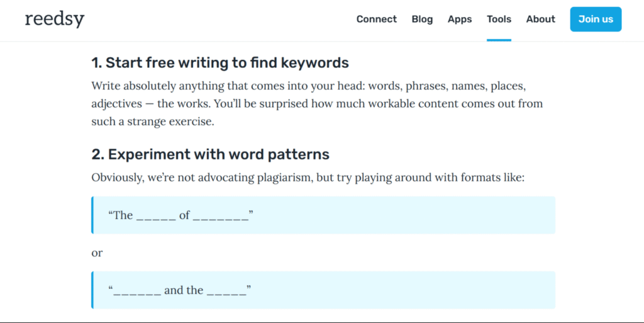This screenshot has height=323, width=644.
Task: Select the Tools navigation tab
Action: 499,20
